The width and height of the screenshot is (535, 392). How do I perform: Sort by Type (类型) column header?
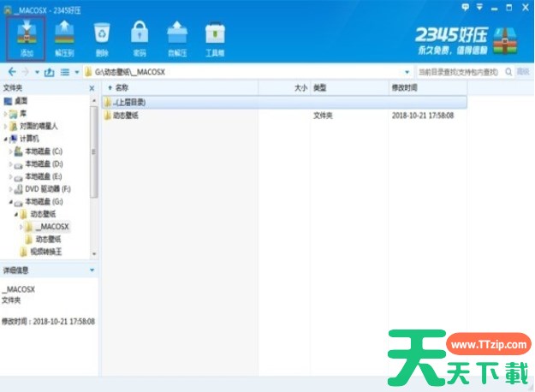pos(349,88)
